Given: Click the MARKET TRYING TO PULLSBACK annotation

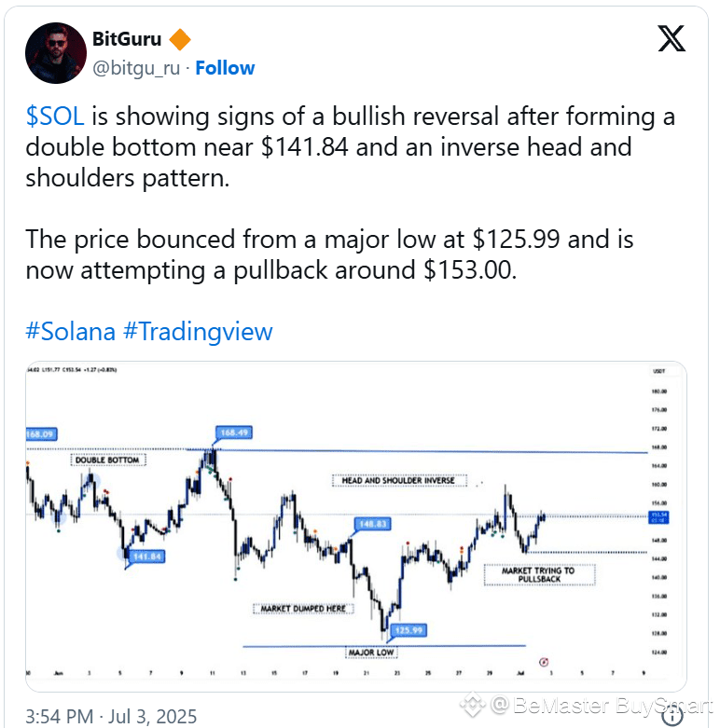Looking at the screenshot, I should (539, 575).
